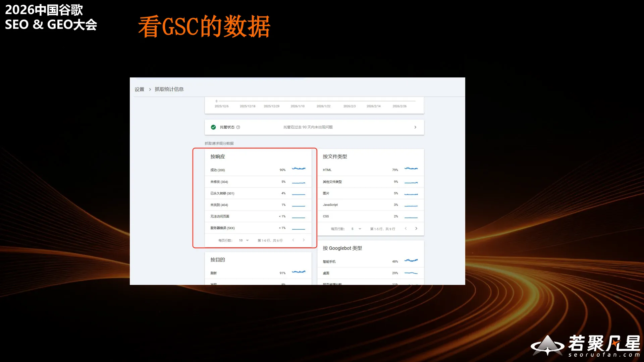Click the green check icon beside 托管状态
This screenshot has width=644, height=362.
213,127
